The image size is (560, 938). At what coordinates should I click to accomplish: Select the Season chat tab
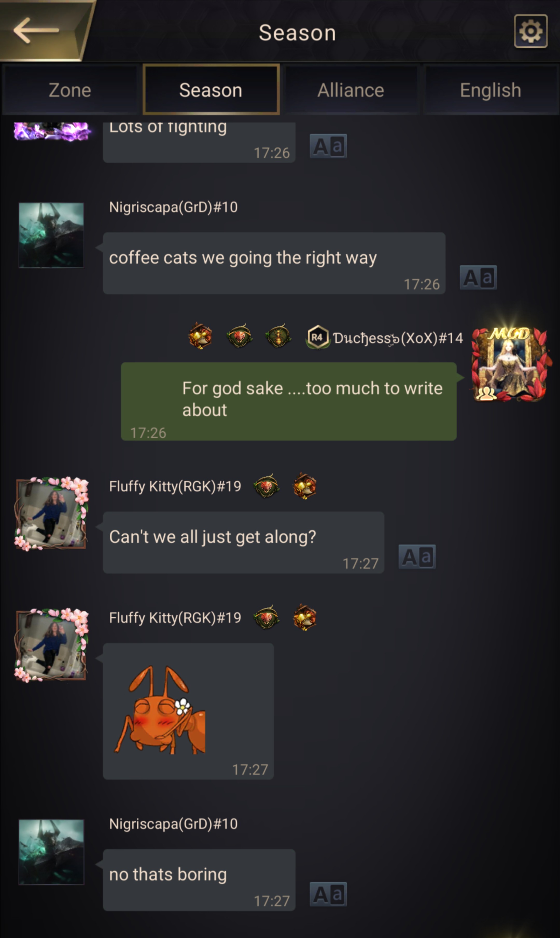(x=211, y=89)
